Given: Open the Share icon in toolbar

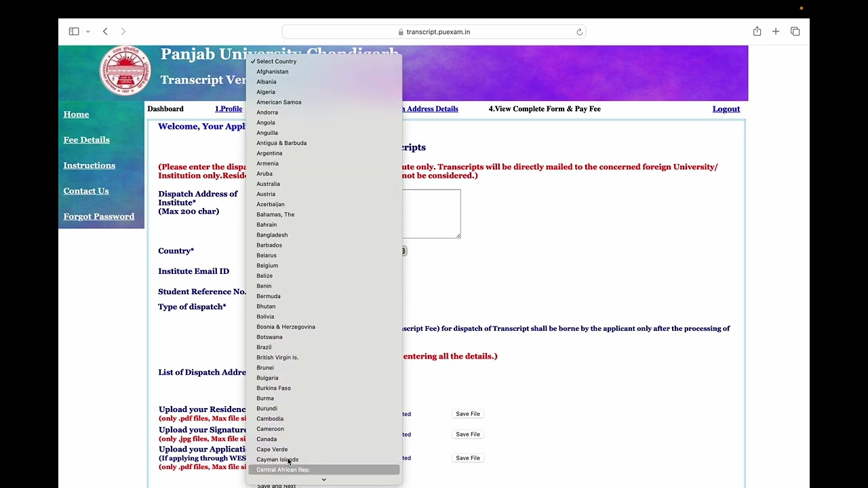Looking at the screenshot, I should tap(757, 31).
